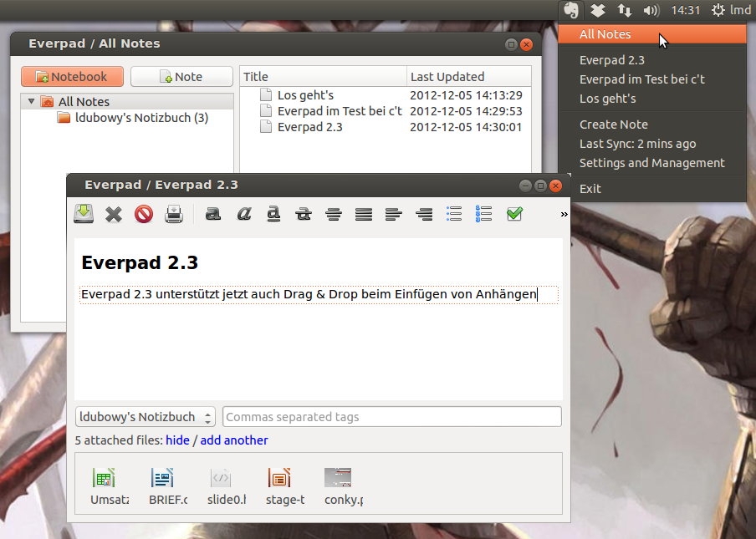The height and width of the screenshot is (539, 756).
Task: Insert an unordered bullet list
Action: point(454,213)
